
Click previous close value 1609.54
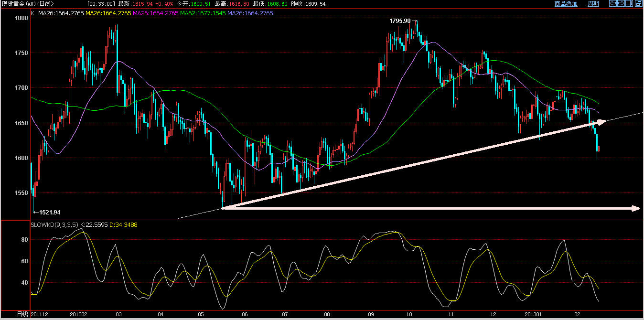click(x=315, y=4)
